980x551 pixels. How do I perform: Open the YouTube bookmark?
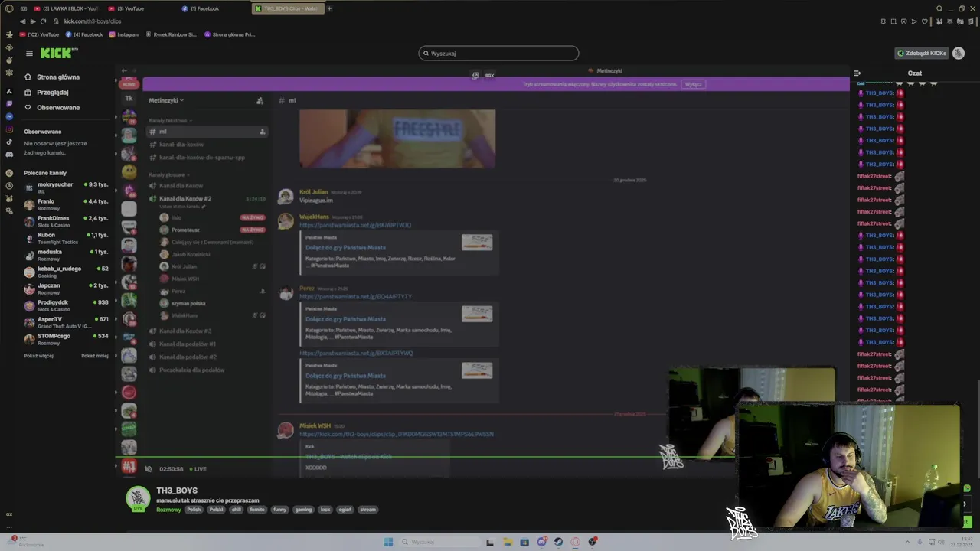coord(39,34)
